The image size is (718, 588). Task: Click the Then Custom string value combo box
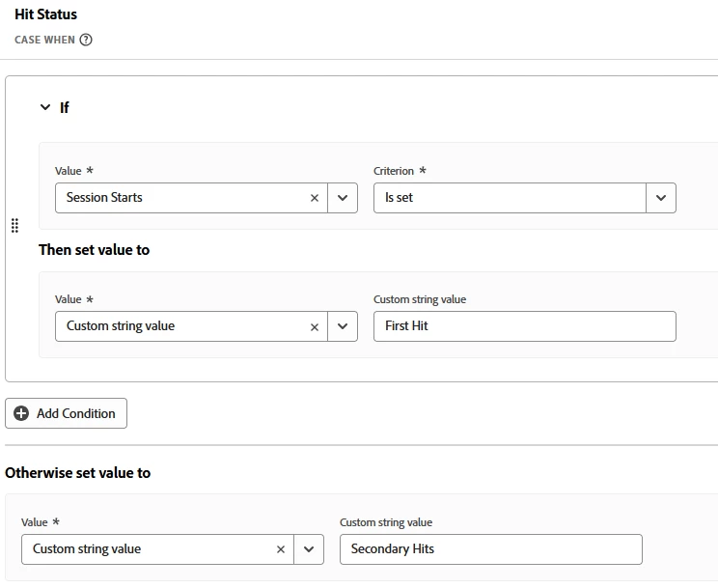pyautogui.click(x=179, y=326)
